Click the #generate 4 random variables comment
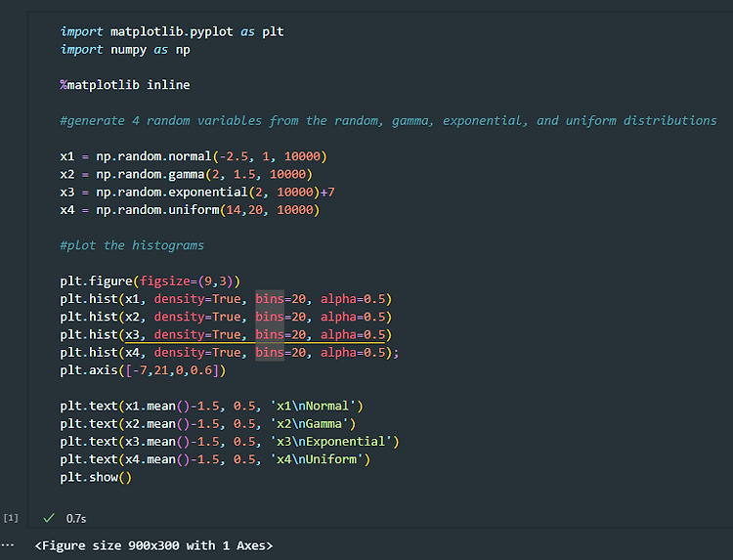The width and height of the screenshot is (733, 560). coord(388,120)
